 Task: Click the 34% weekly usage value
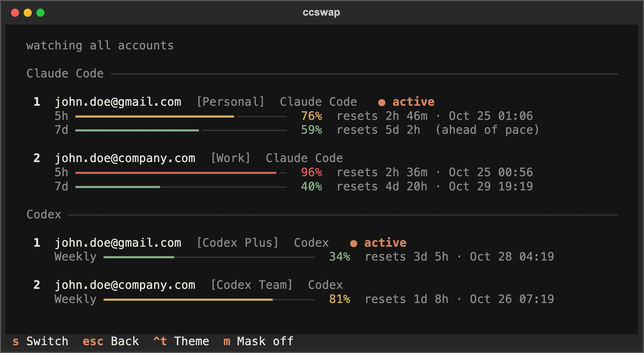pos(340,257)
